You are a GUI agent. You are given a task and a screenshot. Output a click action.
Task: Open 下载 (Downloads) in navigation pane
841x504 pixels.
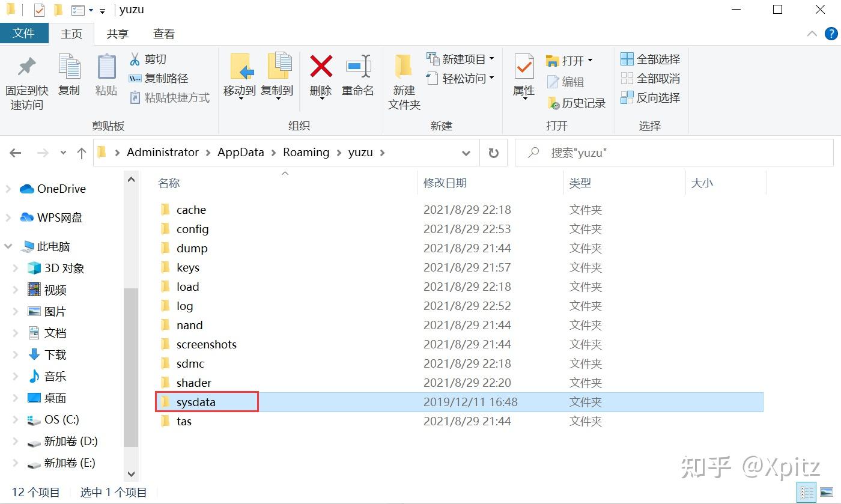(x=47, y=354)
